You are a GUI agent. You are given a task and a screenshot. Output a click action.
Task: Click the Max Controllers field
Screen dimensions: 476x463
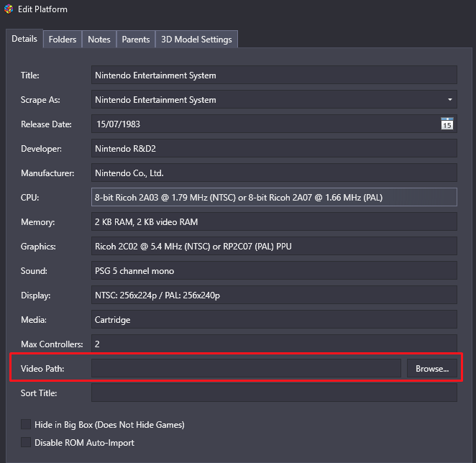click(274, 344)
